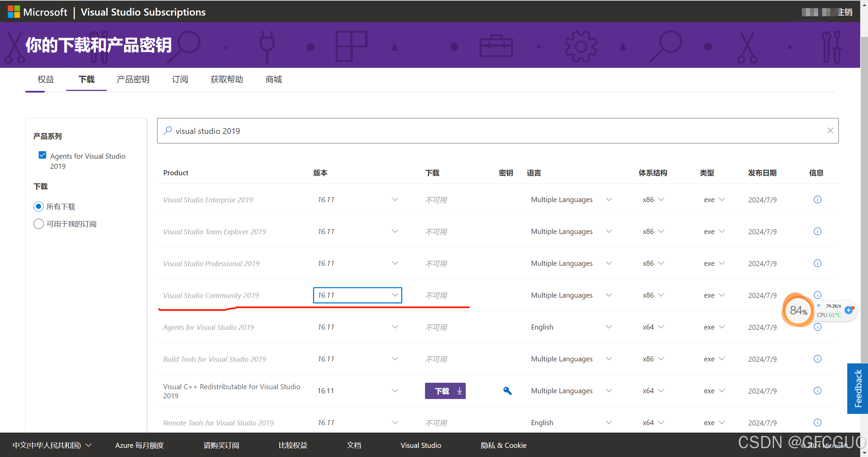Open the 中文(中华人民共和国) language selector
Screen dimensions: 868x457
(52, 445)
